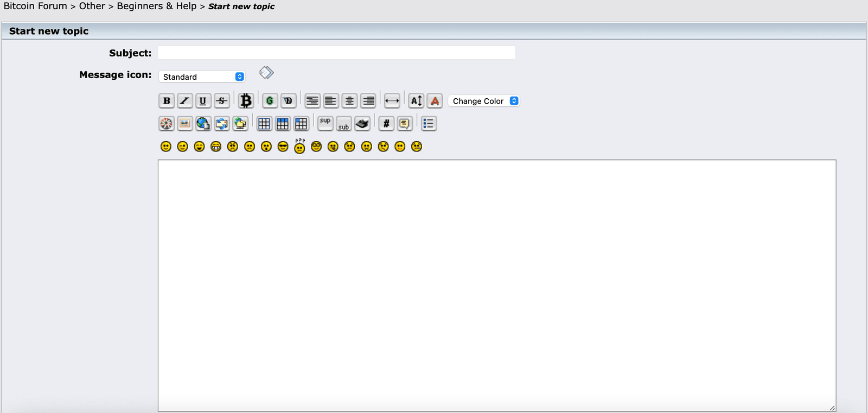
Task: Insert a table column
Action: [301, 124]
